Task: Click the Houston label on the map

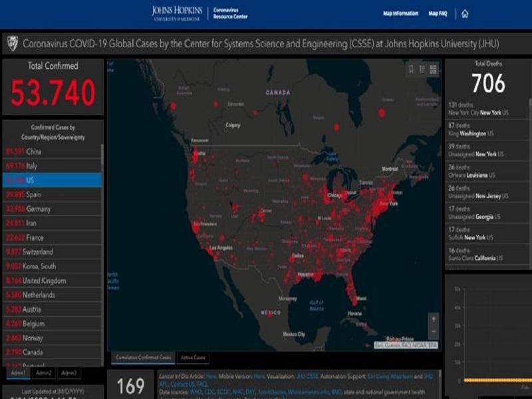Action: click(305, 275)
